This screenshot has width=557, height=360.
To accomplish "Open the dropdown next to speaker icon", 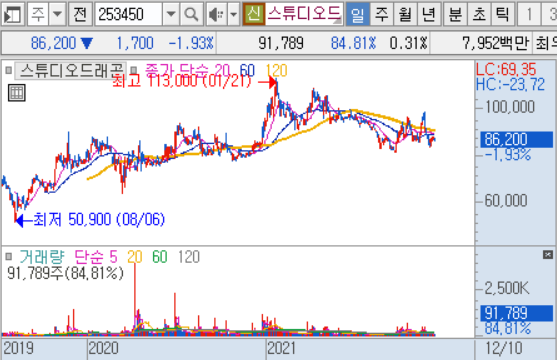I will [233, 14].
